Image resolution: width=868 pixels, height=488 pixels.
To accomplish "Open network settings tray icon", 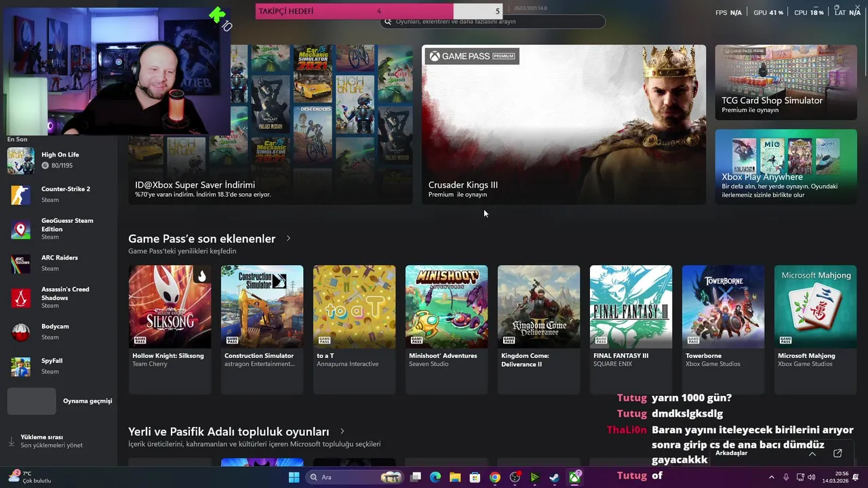I will (800, 477).
